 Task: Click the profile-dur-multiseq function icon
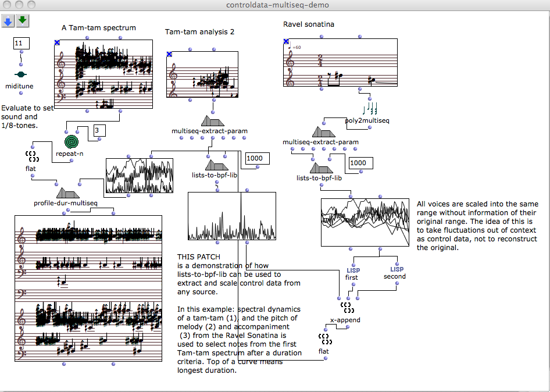tap(67, 193)
